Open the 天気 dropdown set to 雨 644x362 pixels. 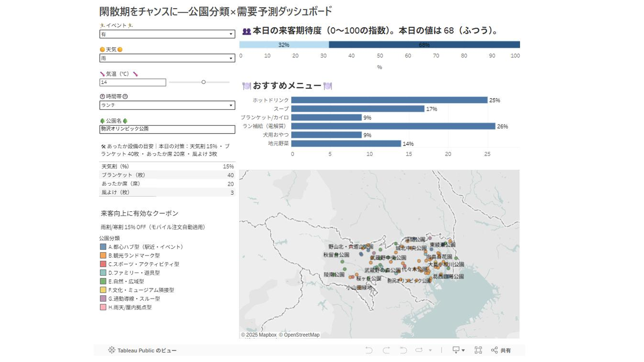(167, 58)
